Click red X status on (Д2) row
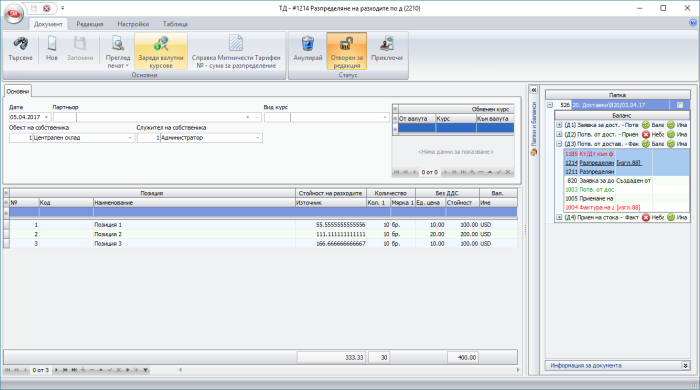 point(646,134)
